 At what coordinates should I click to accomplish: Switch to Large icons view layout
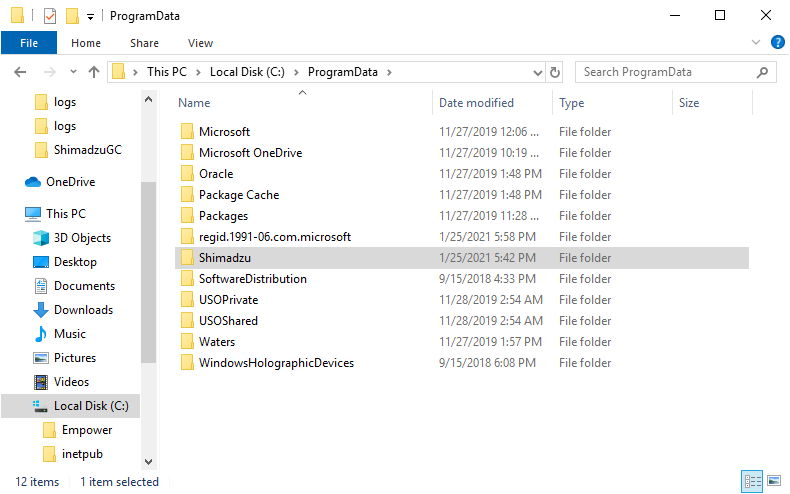coord(773,481)
